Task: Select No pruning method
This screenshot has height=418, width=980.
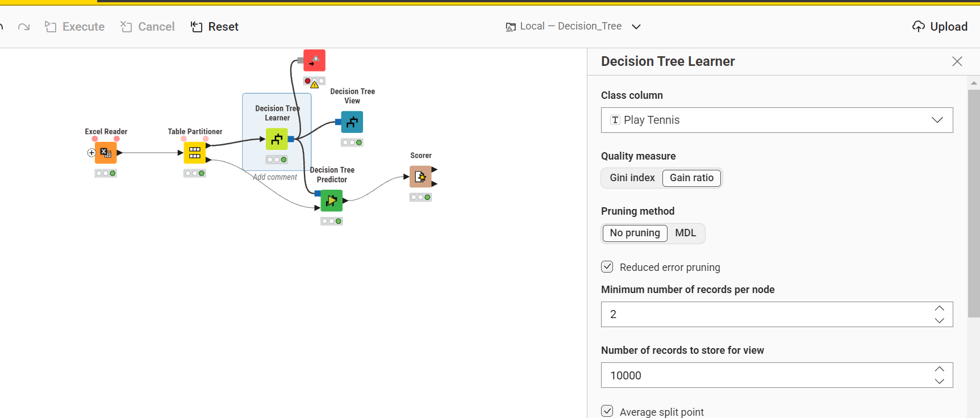Action: coord(635,233)
